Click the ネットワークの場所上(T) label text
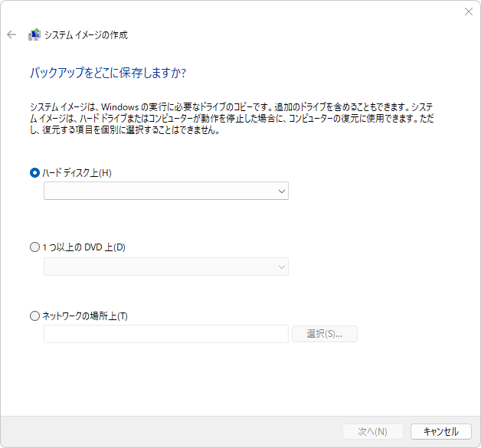The width and height of the screenshot is (481, 448). (x=85, y=316)
